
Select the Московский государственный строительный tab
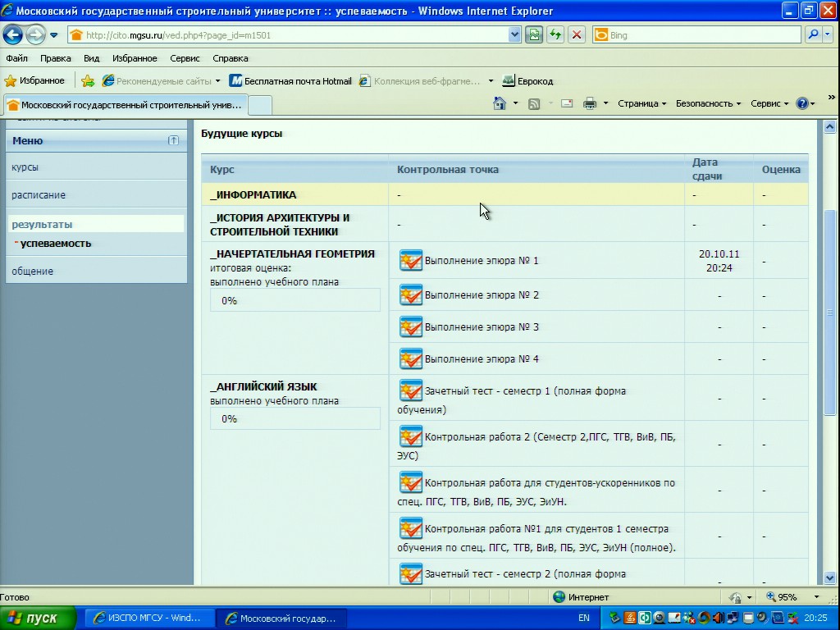point(126,105)
